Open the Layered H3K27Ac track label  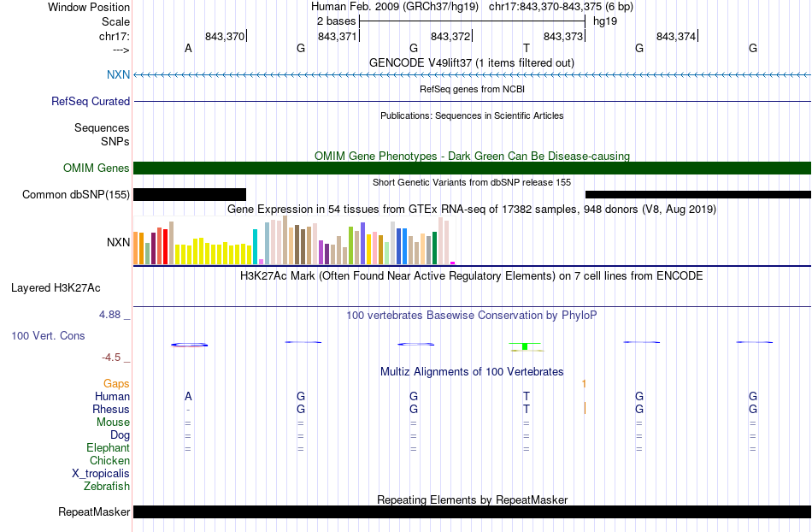(56, 288)
